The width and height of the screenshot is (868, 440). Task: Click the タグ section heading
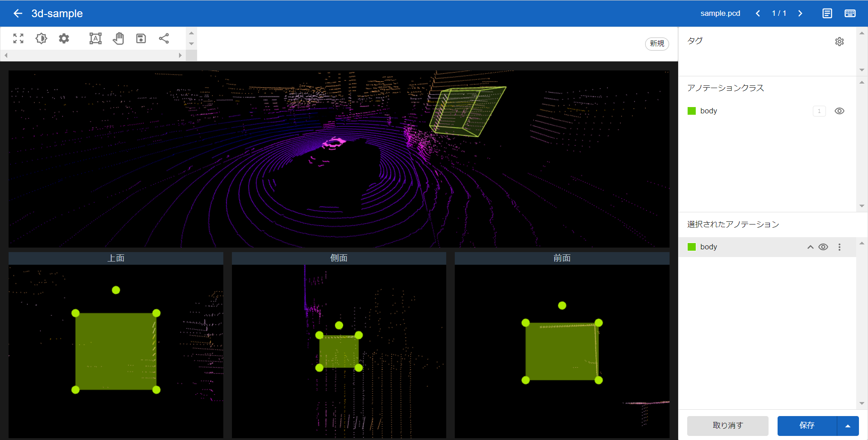[x=695, y=41]
